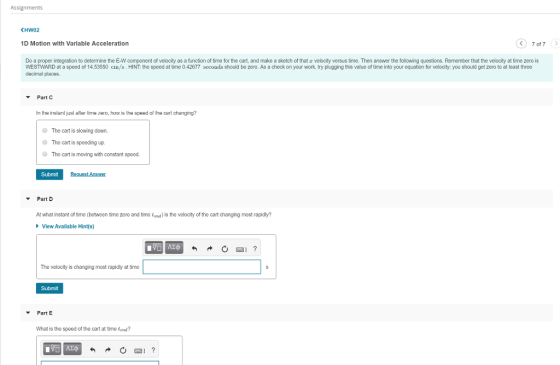This screenshot has height=365, width=560.
Task: Open the templates button in Part D toolbar
Action: point(154,248)
